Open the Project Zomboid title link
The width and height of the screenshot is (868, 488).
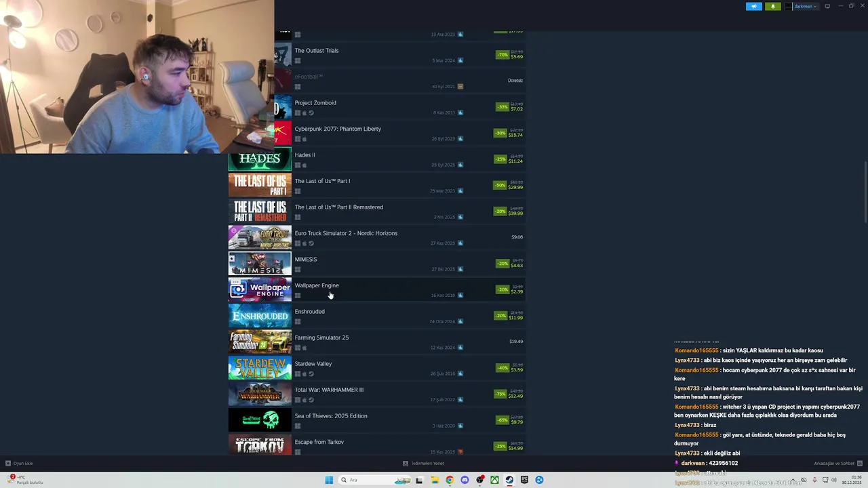click(x=315, y=102)
